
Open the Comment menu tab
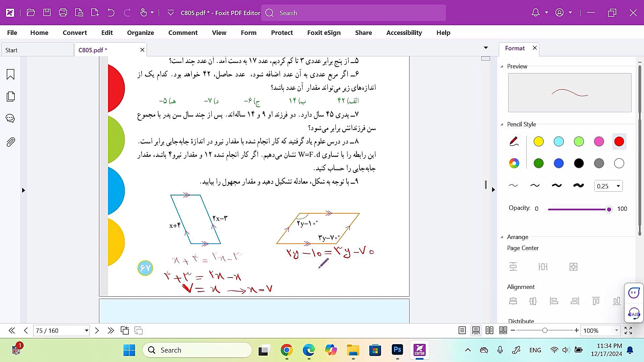[183, 33]
